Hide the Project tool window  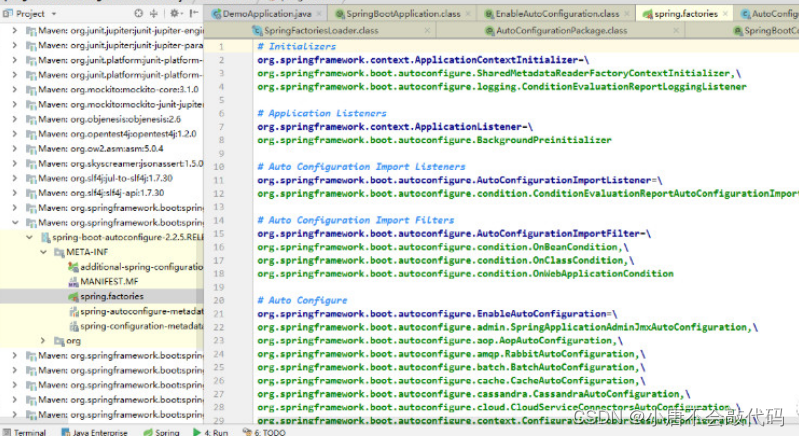pos(194,14)
